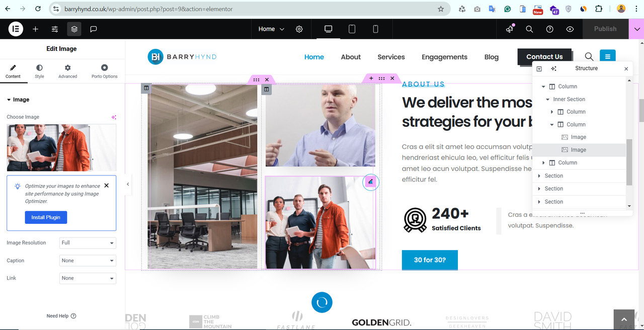
Task: Switch to the Style tab
Action: pyautogui.click(x=39, y=71)
